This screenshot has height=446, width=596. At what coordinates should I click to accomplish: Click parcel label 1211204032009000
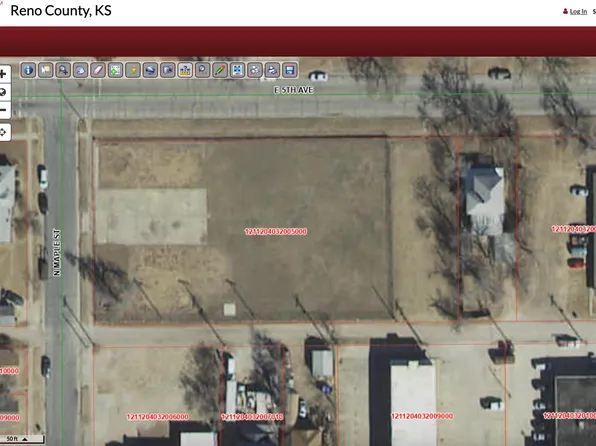click(422, 416)
